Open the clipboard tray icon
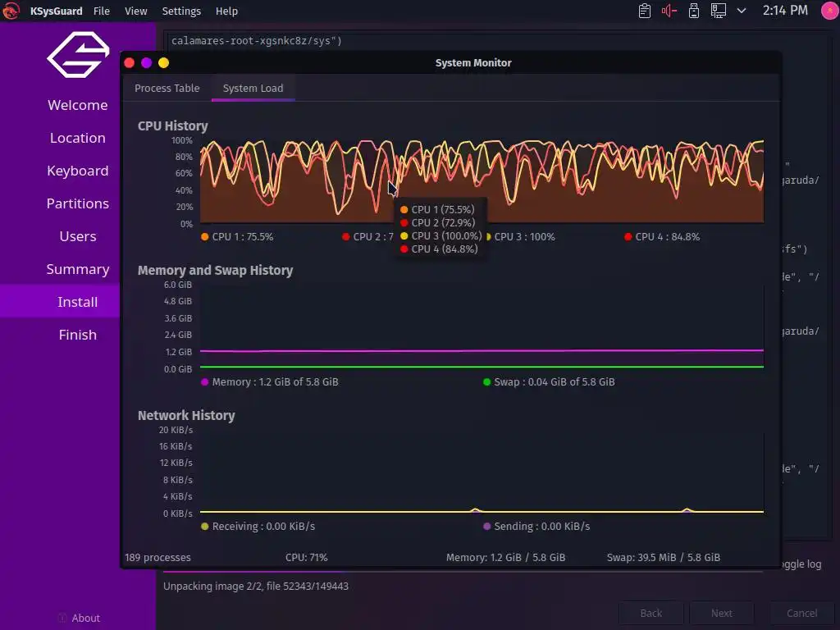This screenshot has height=630, width=840. (x=645, y=11)
